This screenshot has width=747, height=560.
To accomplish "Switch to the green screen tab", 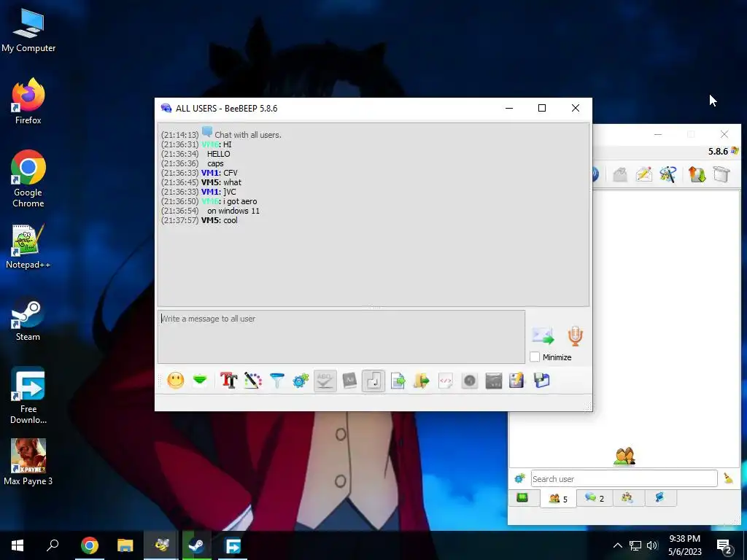I will click(x=522, y=498).
